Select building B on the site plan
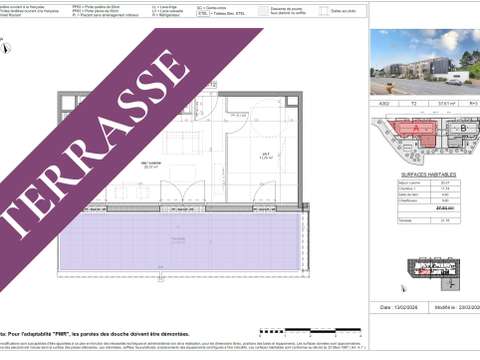480x360 pixels. pos(463,128)
